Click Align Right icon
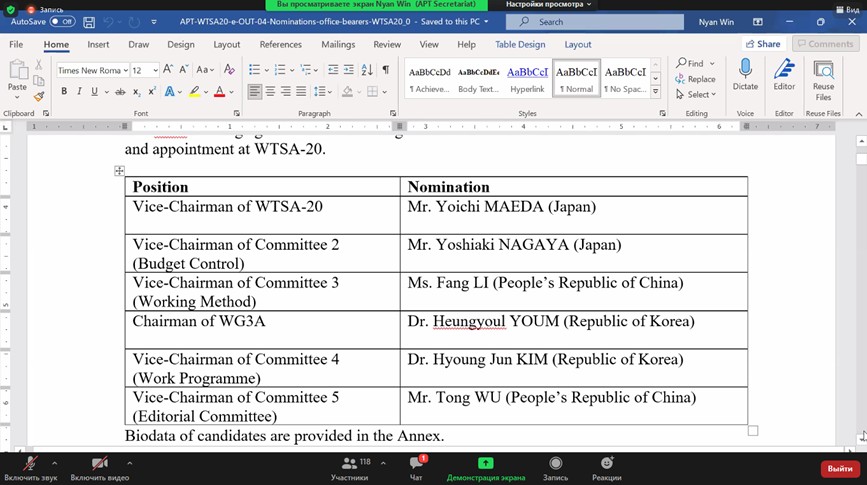Screen dimensions: 867x485 [286, 91]
